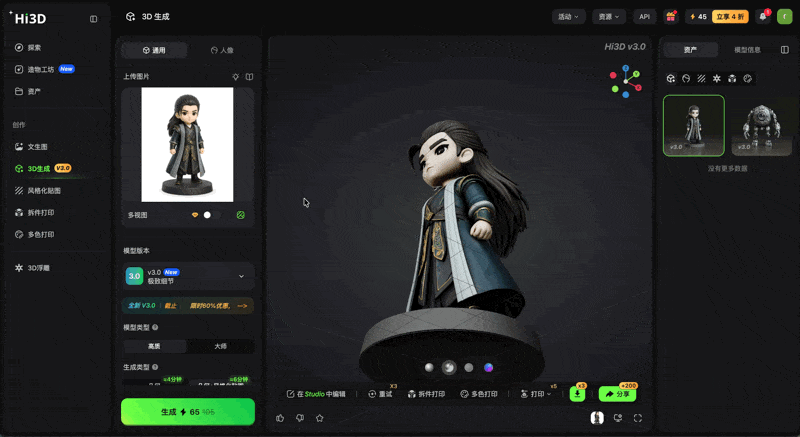The width and height of the screenshot is (800, 437).
Task: Choose the third grey sphere mode
Action: tap(469, 368)
